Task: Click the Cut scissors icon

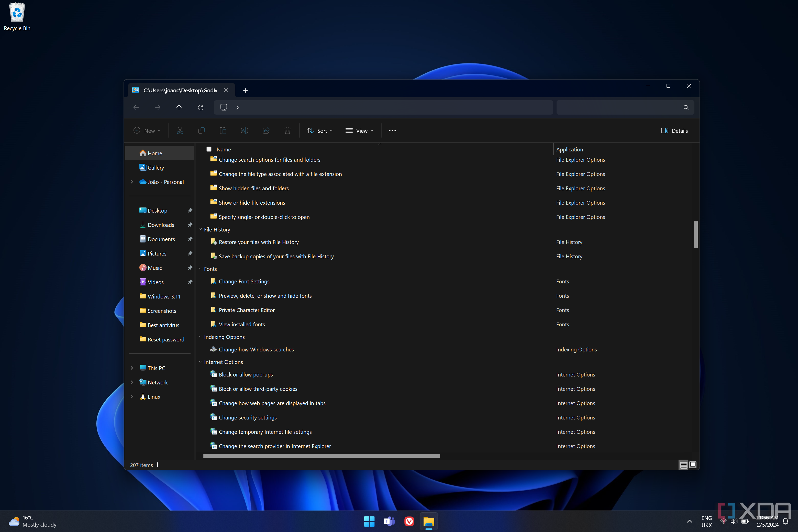Action: 180,131
